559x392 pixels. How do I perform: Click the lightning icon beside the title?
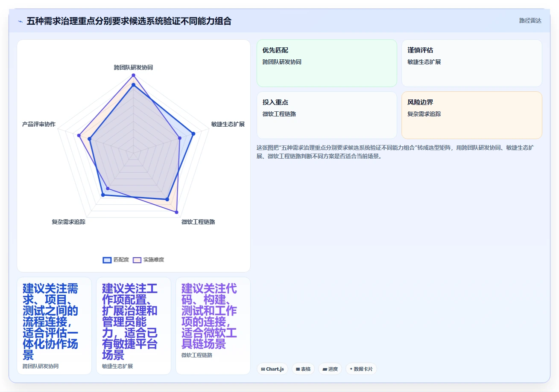(20, 21)
